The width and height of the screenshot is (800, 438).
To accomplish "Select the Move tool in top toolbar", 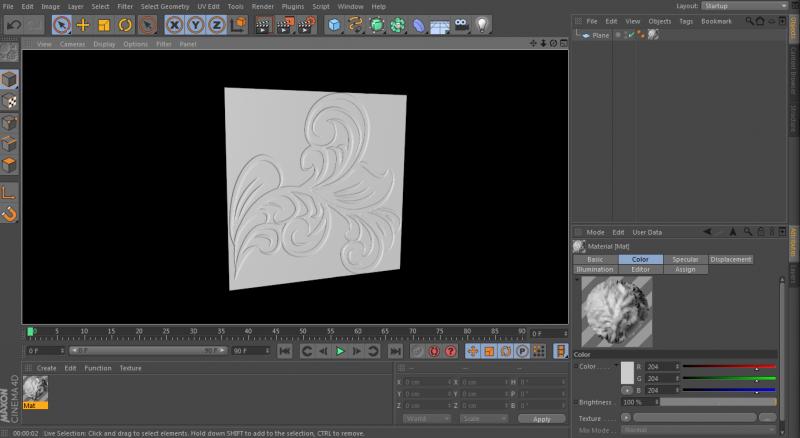I will pos(83,24).
